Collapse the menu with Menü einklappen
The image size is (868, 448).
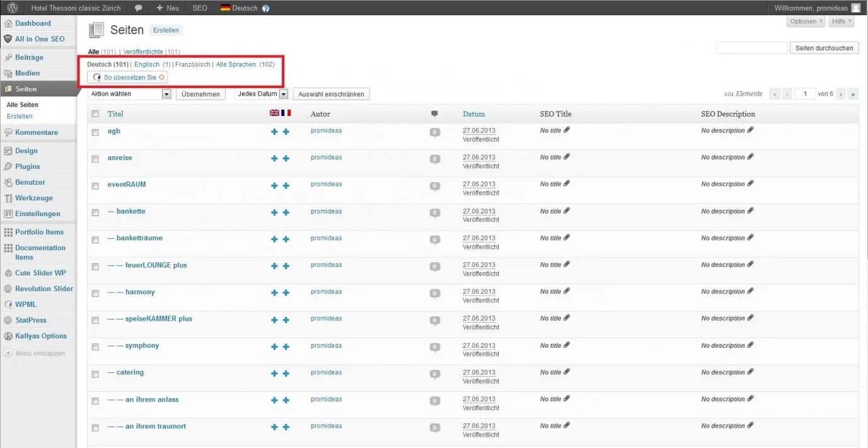(x=35, y=353)
